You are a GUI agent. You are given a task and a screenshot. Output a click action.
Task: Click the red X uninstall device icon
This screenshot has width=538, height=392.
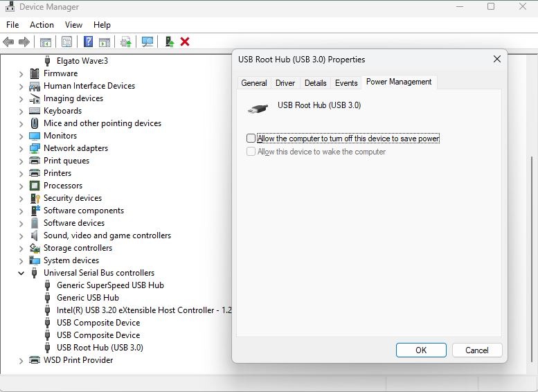coord(185,42)
